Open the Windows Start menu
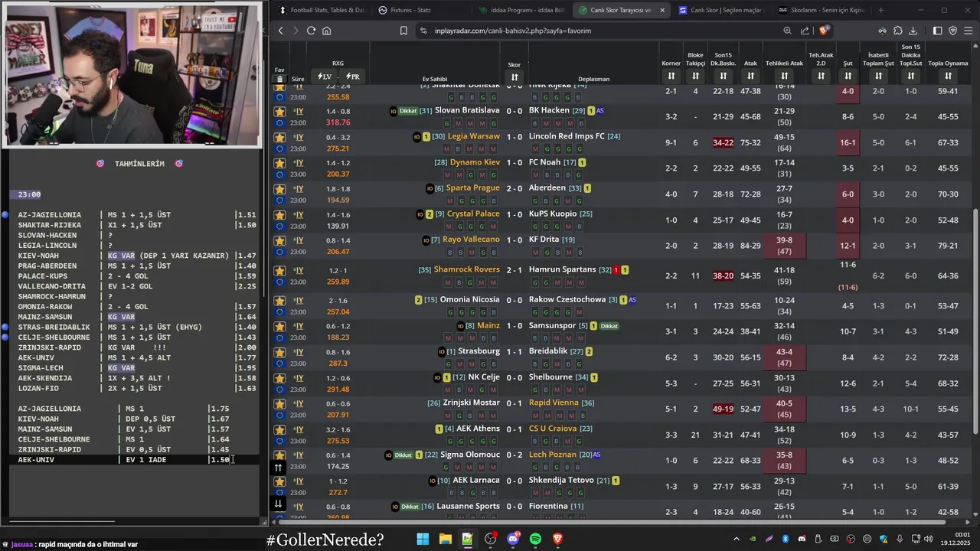 coord(423,539)
